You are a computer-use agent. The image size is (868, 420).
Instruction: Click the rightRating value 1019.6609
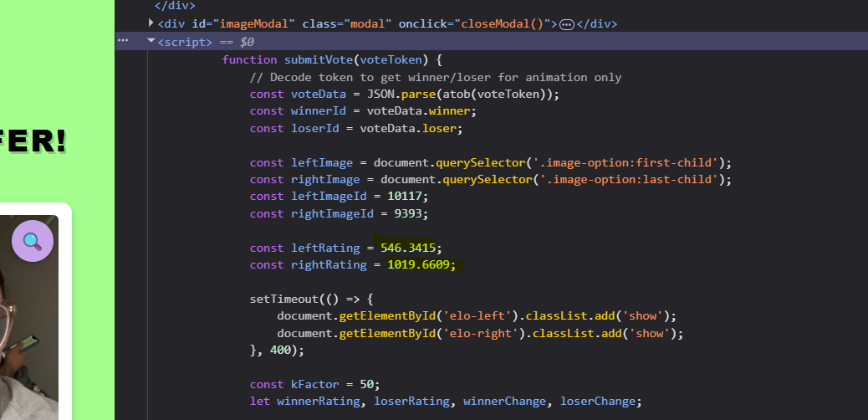[x=421, y=265]
